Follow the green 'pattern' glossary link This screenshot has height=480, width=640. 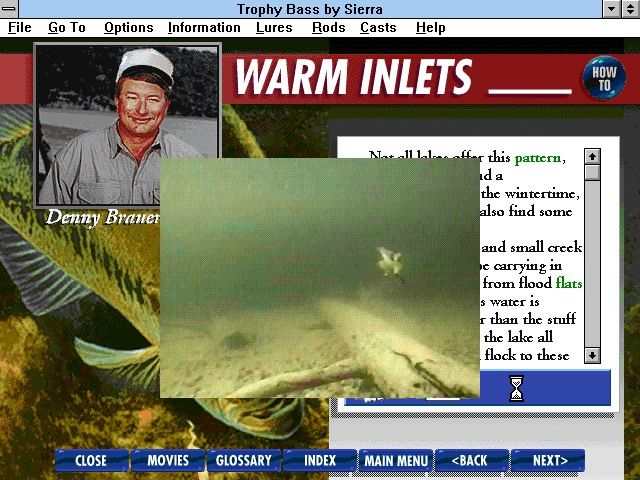539,157
